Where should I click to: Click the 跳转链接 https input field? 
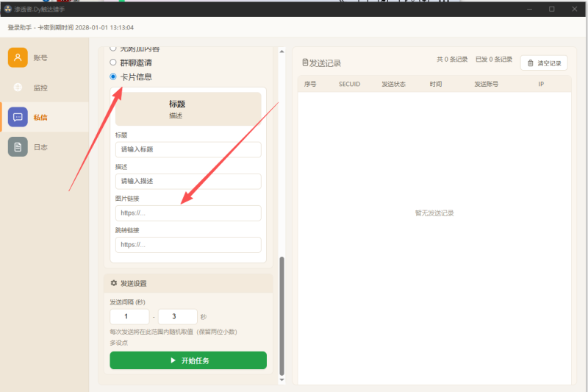click(x=188, y=245)
